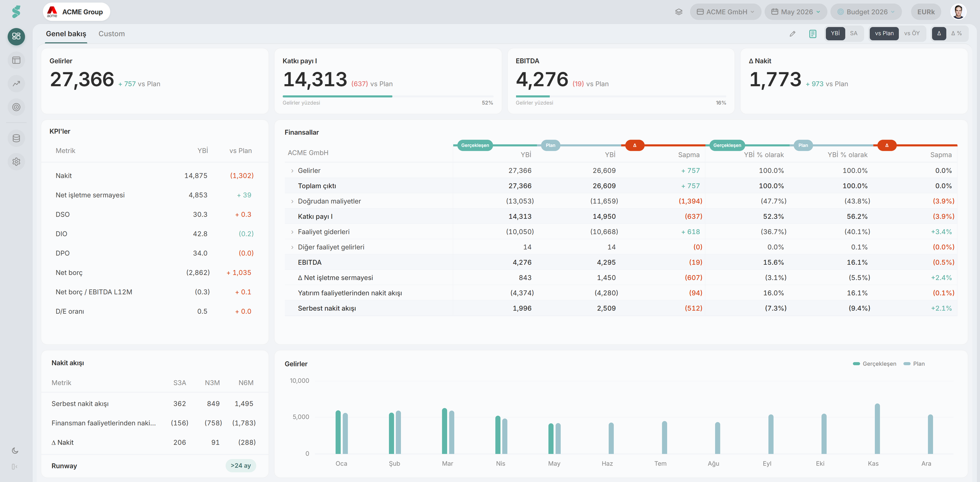Expand Faaliyet giderleri row chevron
Screen dimensions: 980x482
[x=292, y=232]
